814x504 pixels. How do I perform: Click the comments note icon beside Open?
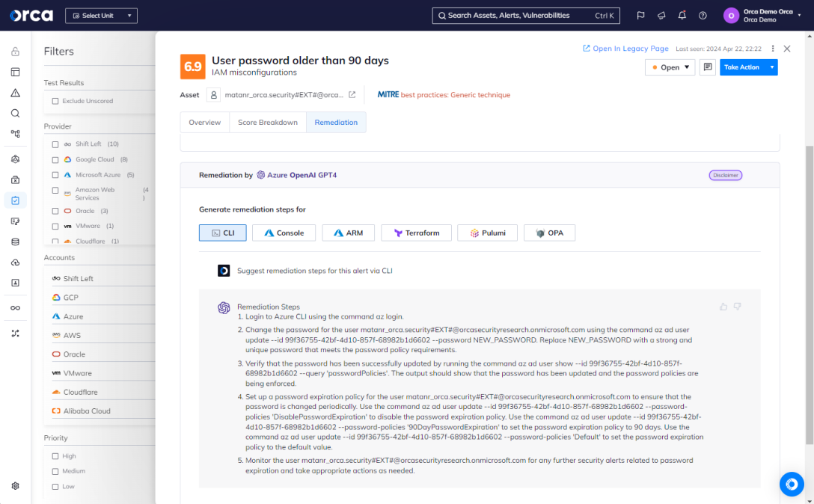tap(708, 67)
